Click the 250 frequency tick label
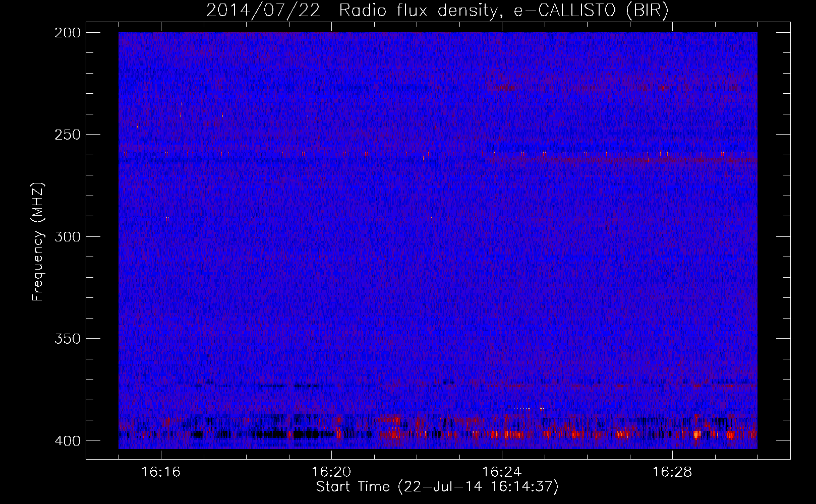 coord(67,135)
